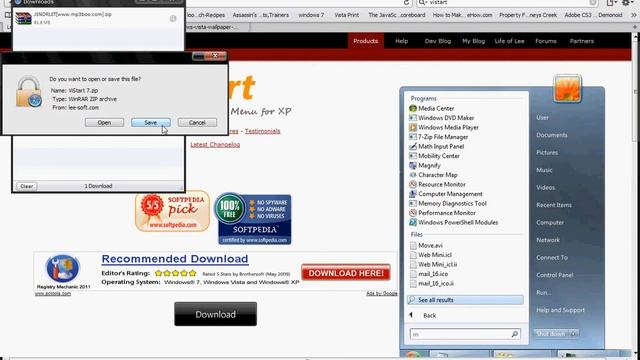Click Open in the file dialog
Image resolution: width=640 pixels, height=360 pixels.
104,122
